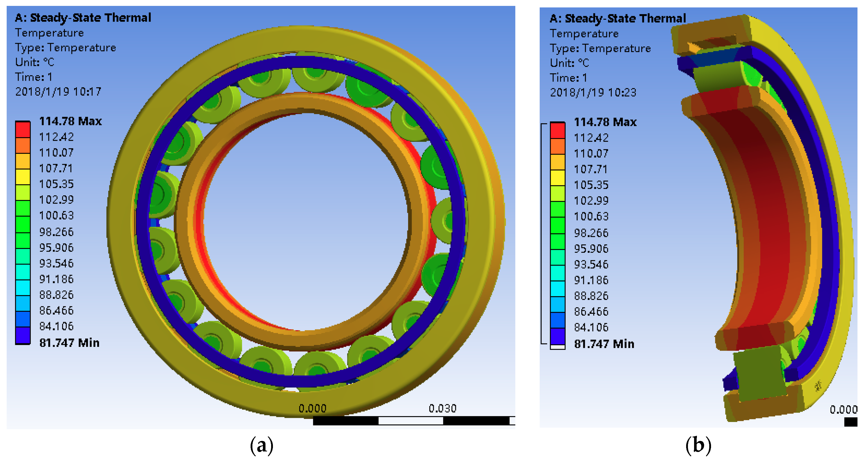Click the cyan 88.826 band in left legend
Screen dimensions: 868x464
[x=23, y=288]
